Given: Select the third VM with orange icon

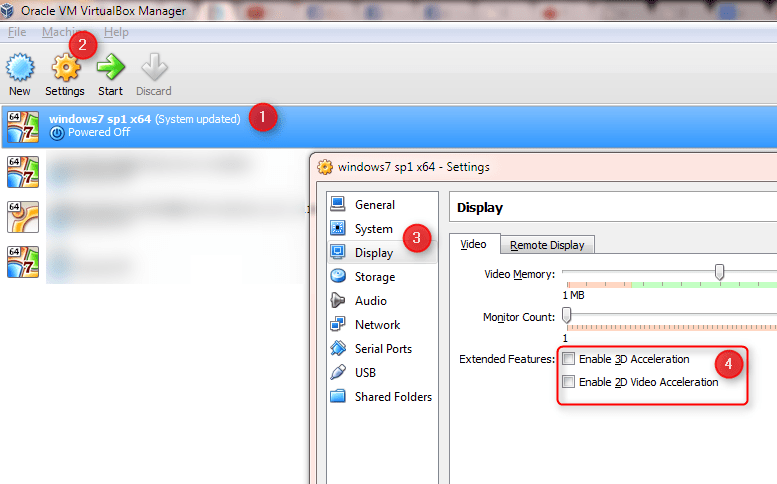Looking at the screenshot, I should click(x=23, y=217).
